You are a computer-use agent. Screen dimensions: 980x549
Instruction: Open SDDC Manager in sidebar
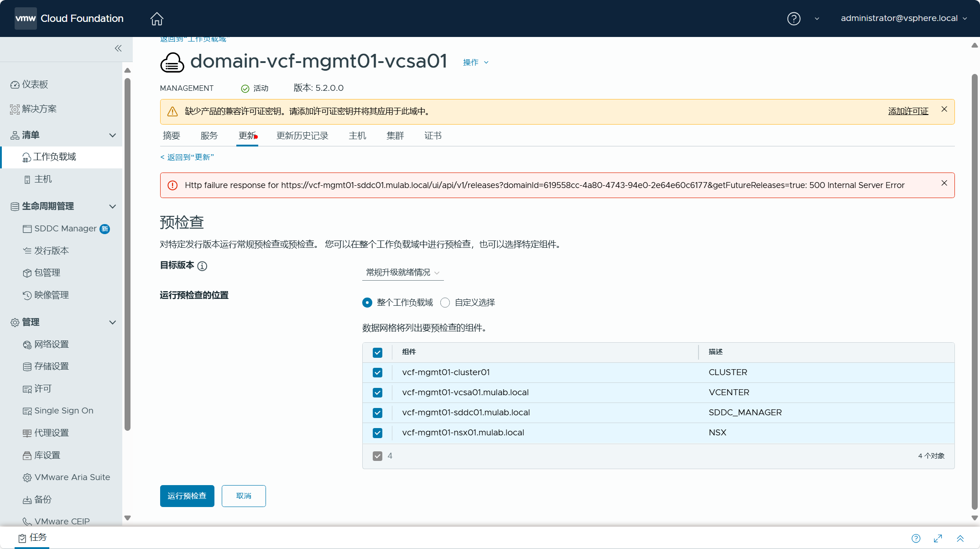[65, 229]
